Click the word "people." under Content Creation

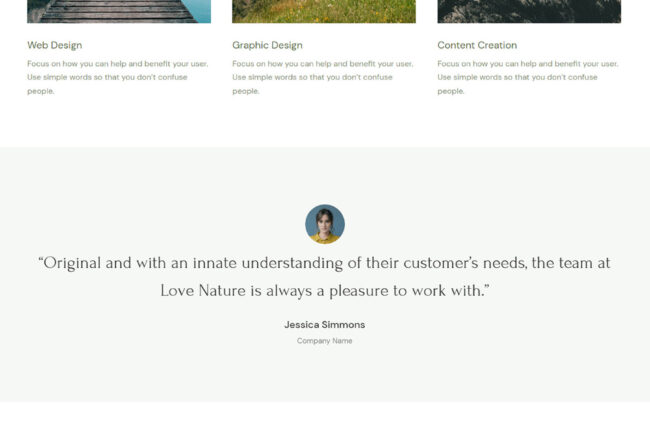point(451,91)
